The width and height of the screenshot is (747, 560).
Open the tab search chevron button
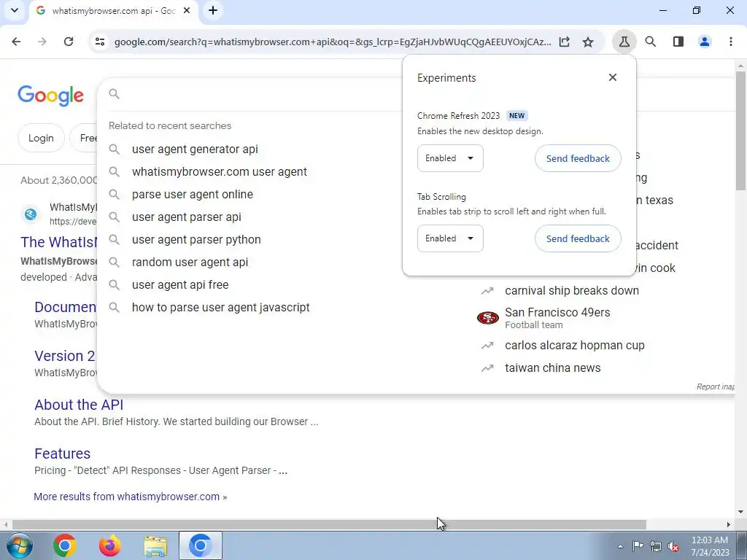click(15, 10)
